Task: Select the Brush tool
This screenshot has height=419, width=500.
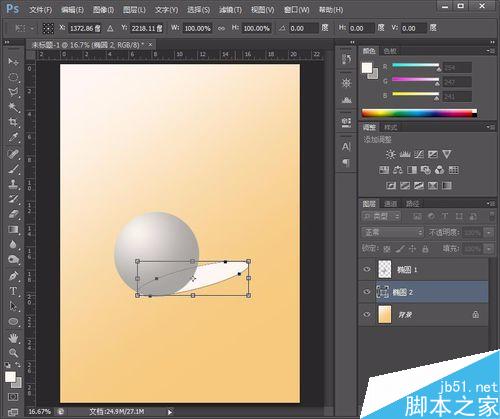Action: 13,169
